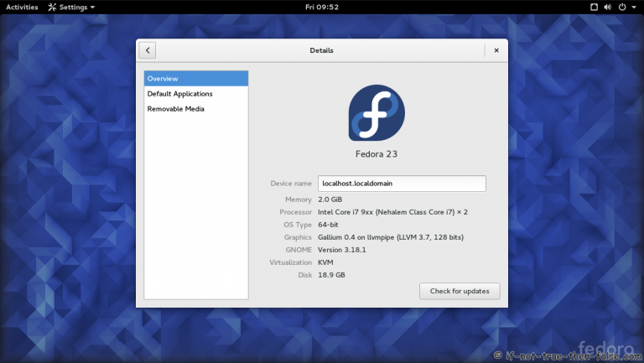Click the Device name input field

coord(402,184)
